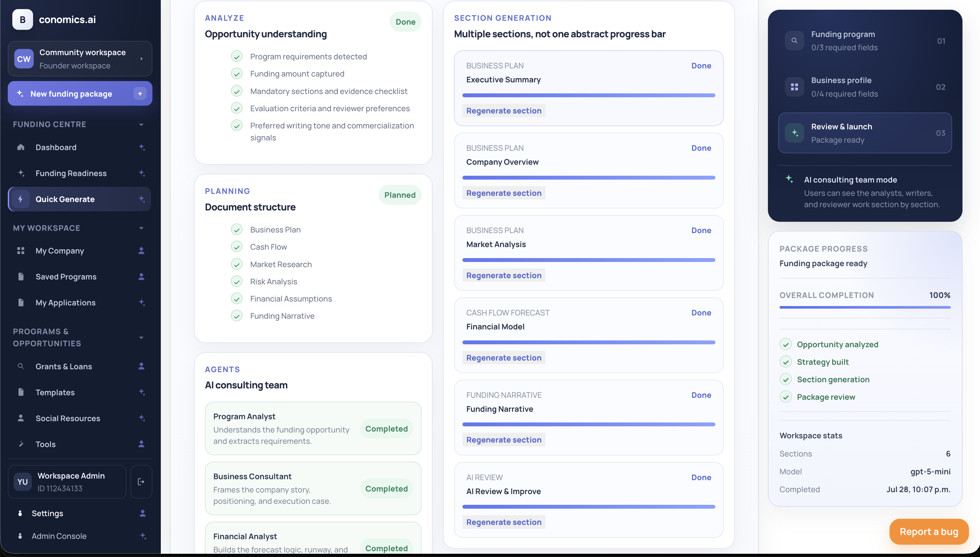
Task: Click the person icon right of Grants & Loans
Action: tap(141, 366)
